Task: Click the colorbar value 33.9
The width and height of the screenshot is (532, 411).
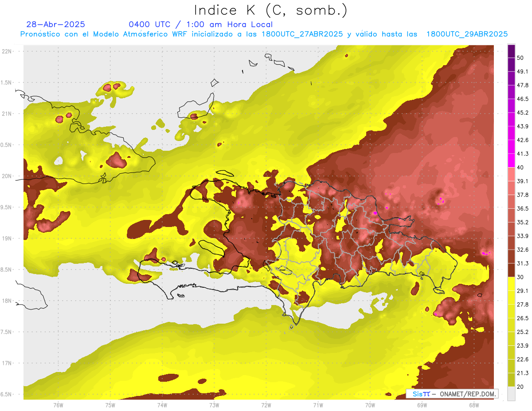Action: 522,236
